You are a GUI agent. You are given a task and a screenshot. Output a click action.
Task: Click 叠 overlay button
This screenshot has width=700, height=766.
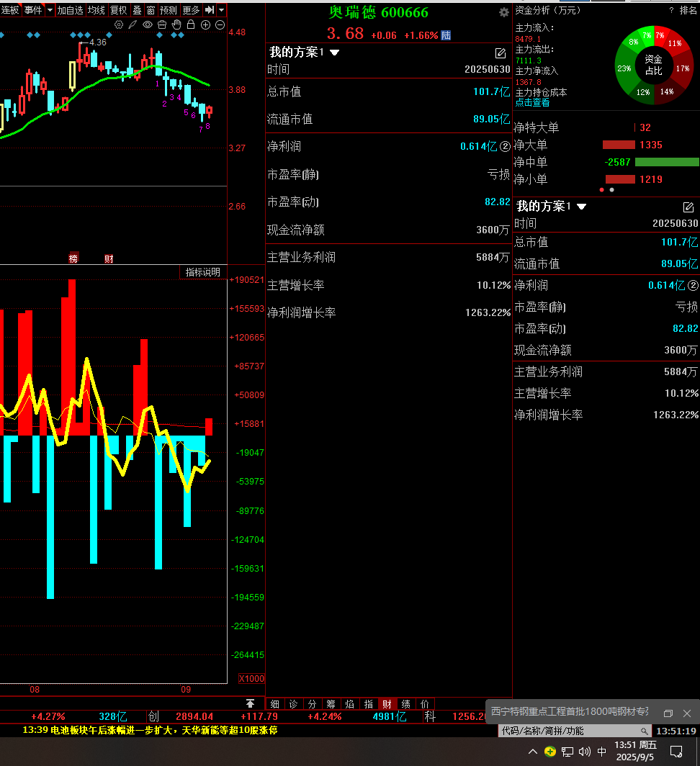click(138, 10)
